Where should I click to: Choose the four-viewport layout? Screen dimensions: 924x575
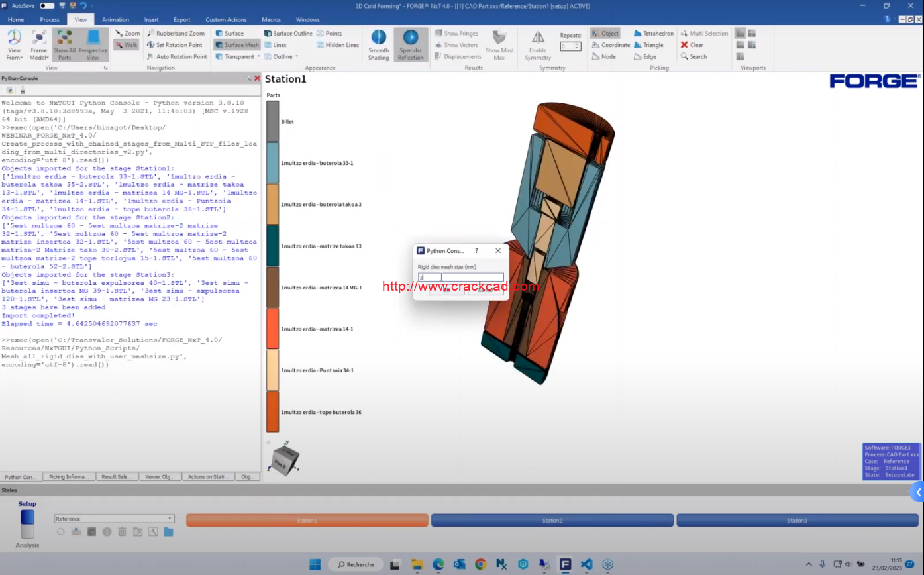pos(752,33)
